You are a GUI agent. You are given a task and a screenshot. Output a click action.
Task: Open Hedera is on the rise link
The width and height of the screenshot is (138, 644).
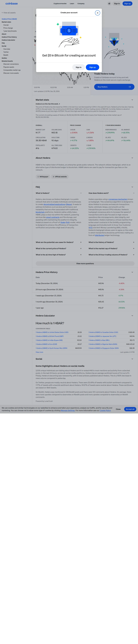48,104
